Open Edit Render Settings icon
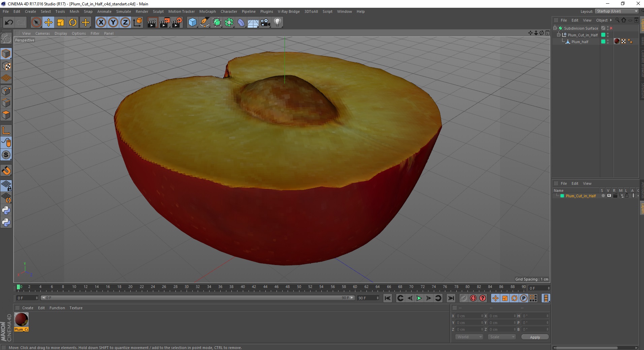 [177, 23]
